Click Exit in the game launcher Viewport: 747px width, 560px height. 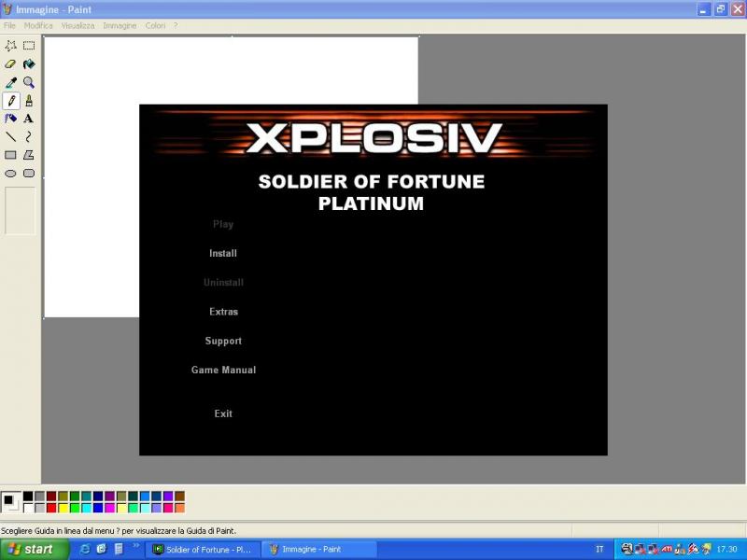point(223,413)
